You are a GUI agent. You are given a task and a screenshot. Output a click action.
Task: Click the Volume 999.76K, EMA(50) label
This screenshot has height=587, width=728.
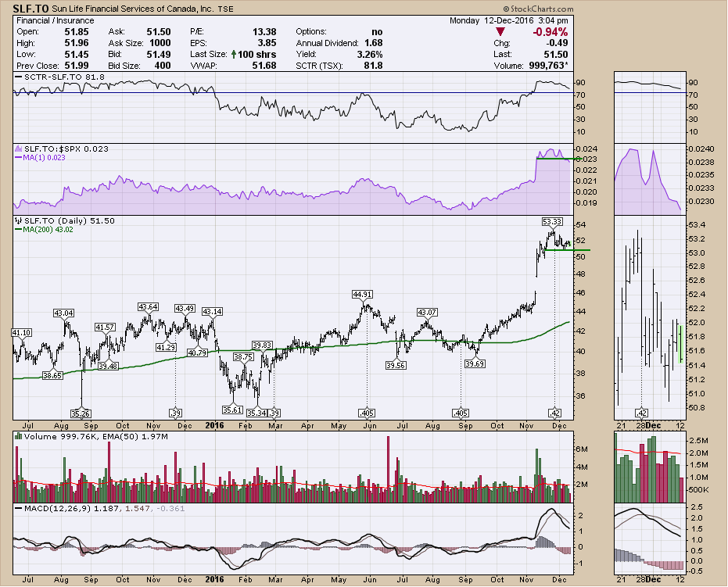(96, 436)
